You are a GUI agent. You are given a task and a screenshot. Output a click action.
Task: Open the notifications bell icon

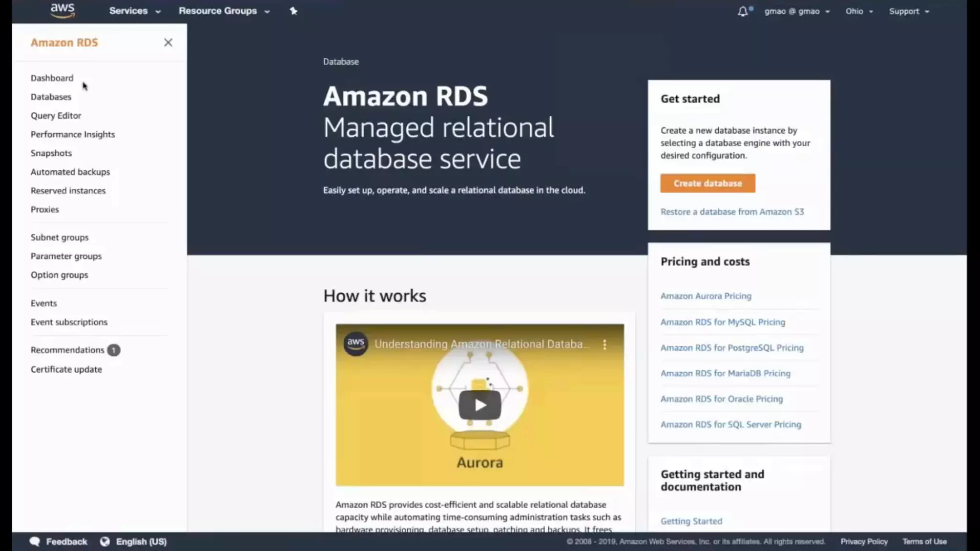click(x=742, y=11)
